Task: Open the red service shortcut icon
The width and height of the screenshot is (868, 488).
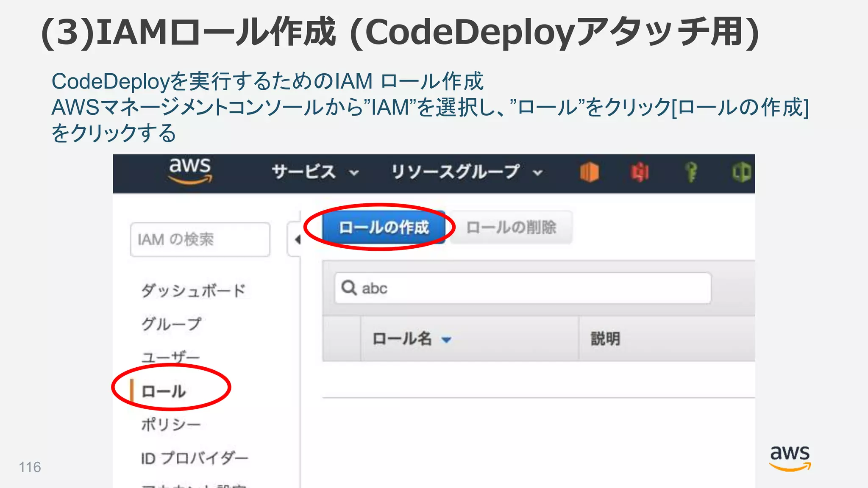Action: 640,172
